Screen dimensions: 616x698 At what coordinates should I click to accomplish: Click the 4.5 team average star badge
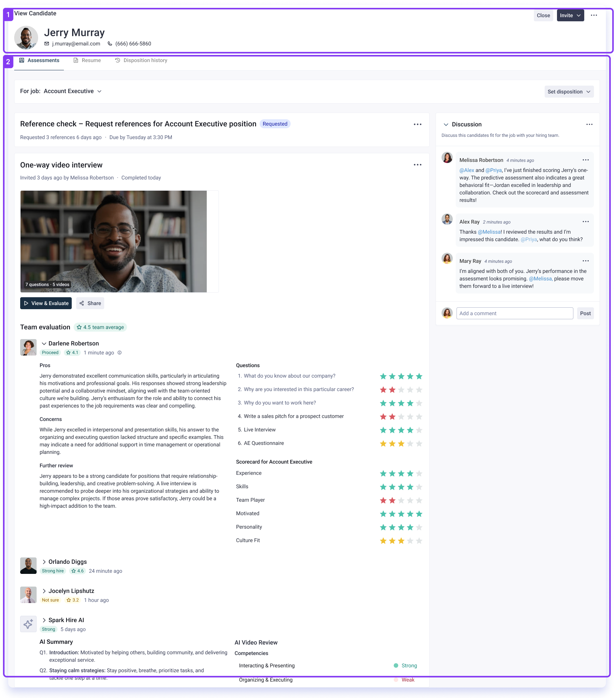[x=100, y=327]
